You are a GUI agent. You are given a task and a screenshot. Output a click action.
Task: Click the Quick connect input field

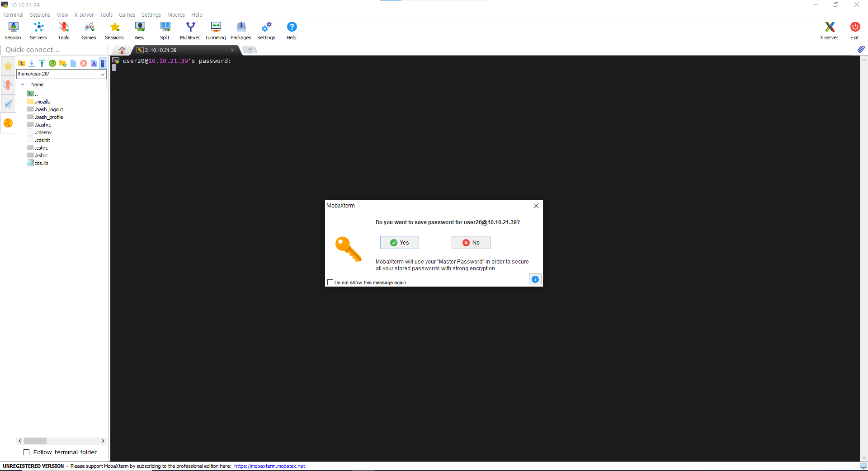(54, 50)
